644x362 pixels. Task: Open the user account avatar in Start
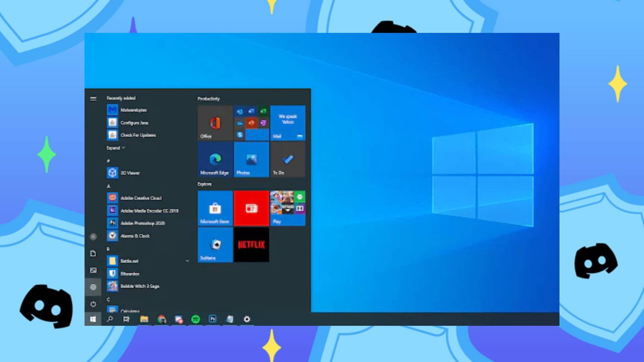[x=93, y=237]
